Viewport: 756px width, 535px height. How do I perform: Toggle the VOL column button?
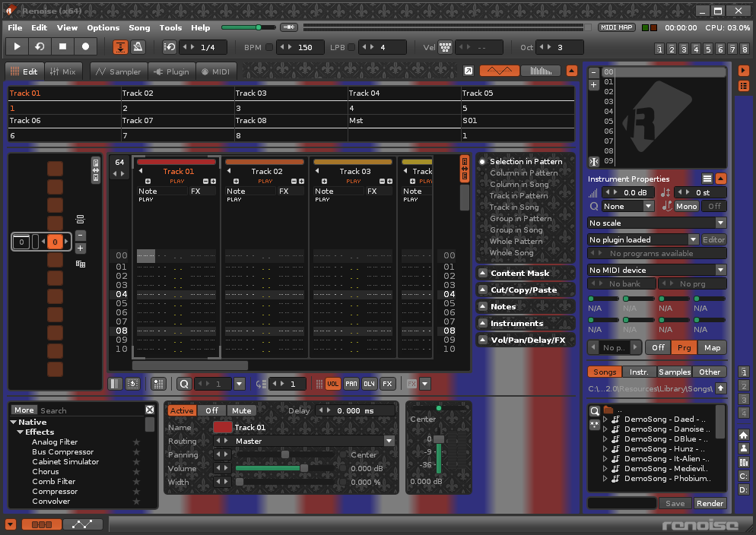click(332, 384)
